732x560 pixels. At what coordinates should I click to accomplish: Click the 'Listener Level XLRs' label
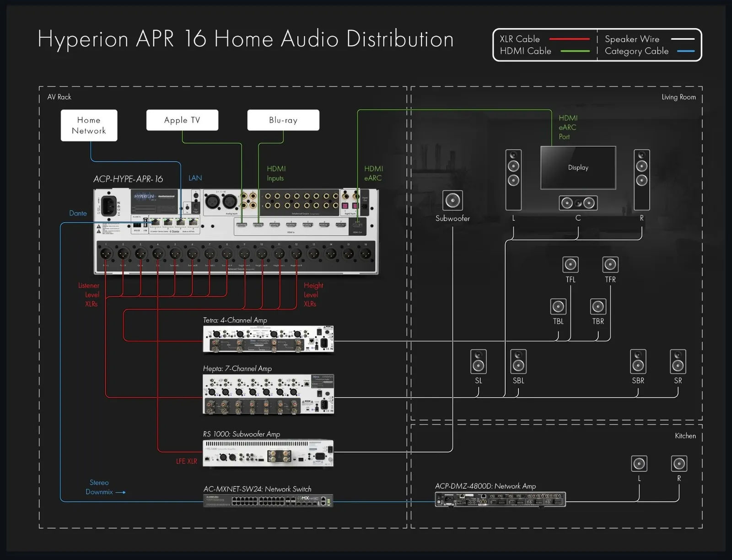click(x=89, y=294)
